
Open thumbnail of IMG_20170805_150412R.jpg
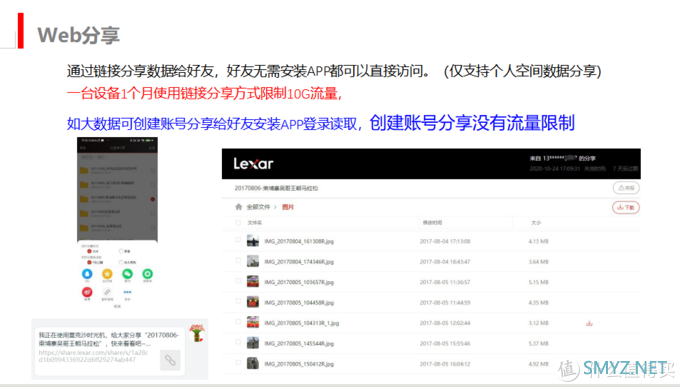coord(253,363)
